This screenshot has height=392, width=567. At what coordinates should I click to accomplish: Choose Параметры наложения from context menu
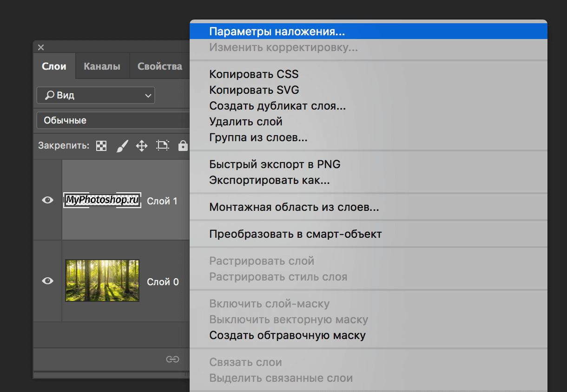point(277,32)
